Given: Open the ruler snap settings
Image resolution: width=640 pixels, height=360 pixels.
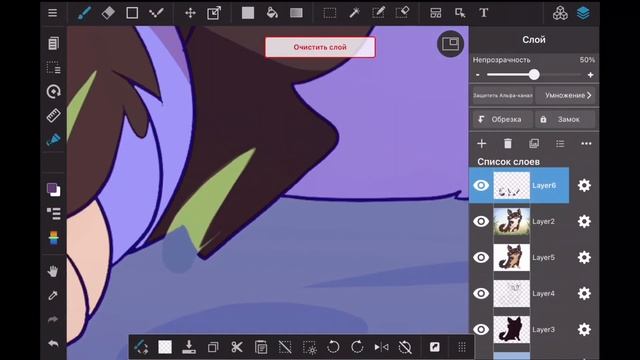Looking at the screenshot, I should (x=53, y=116).
